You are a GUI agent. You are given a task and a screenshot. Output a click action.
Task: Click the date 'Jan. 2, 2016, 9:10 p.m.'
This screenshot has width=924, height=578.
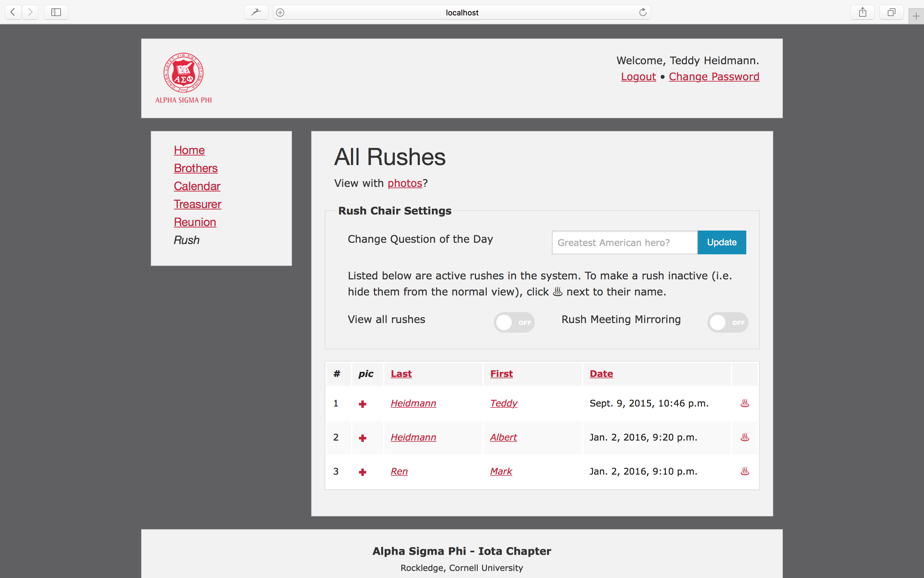point(643,471)
